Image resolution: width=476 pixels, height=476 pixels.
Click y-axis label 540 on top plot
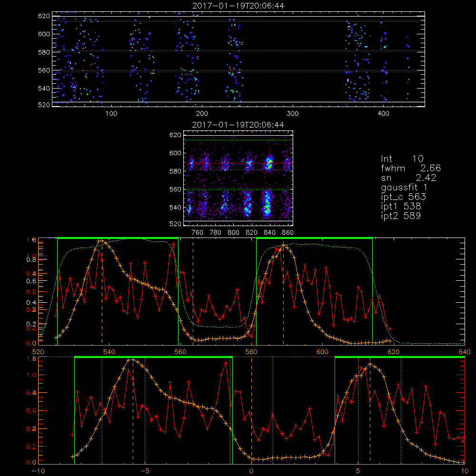(x=44, y=89)
